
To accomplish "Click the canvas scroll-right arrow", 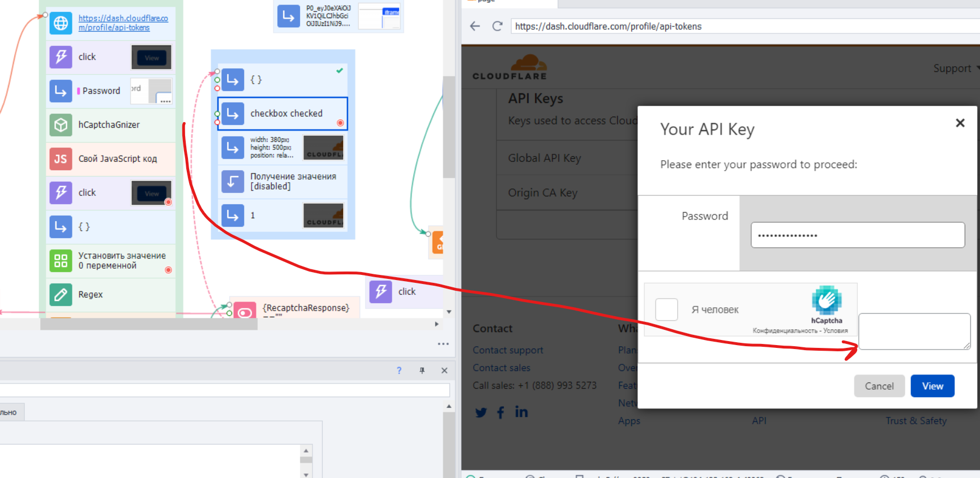I will 436,324.
